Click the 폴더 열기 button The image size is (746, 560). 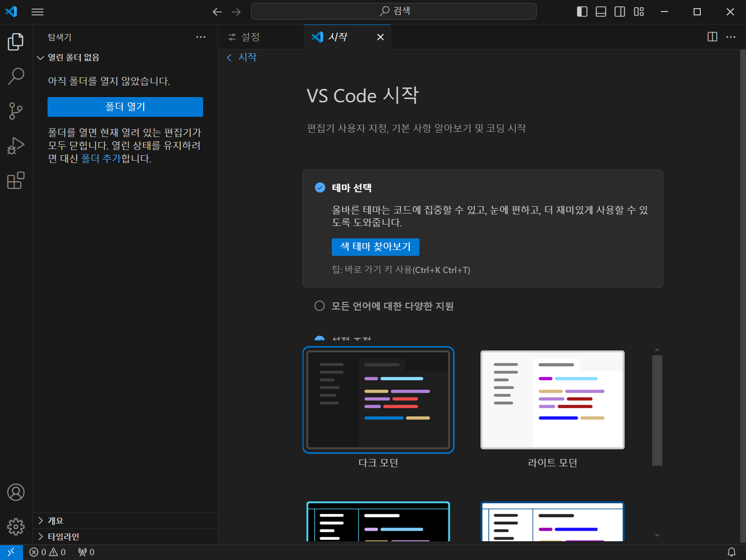[x=125, y=107]
